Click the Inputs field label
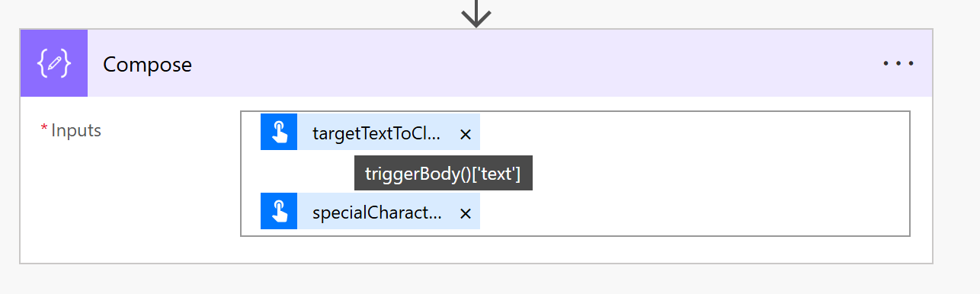The image size is (980, 294). 76,130
